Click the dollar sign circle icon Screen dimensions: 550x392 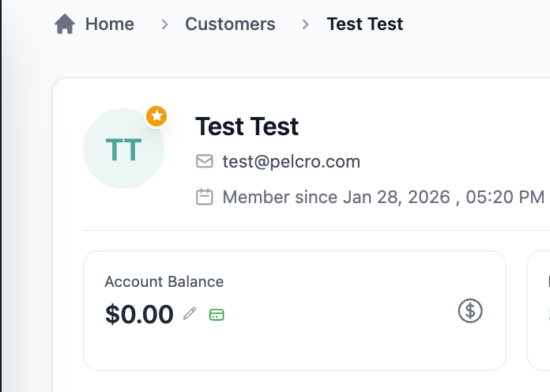[470, 311]
